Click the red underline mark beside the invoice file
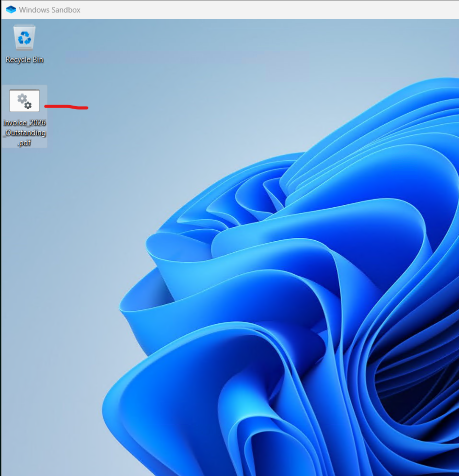459x476 pixels. pos(66,107)
